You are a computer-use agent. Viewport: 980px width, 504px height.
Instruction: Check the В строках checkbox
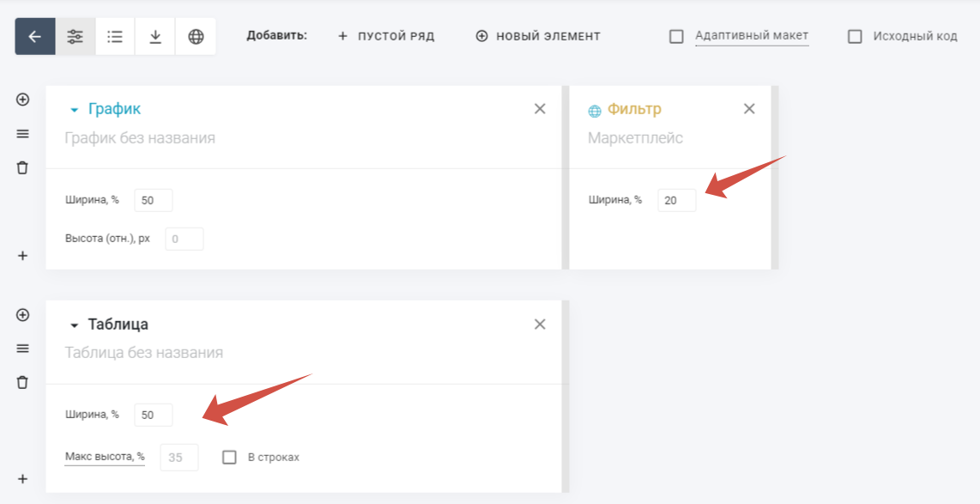pos(229,458)
